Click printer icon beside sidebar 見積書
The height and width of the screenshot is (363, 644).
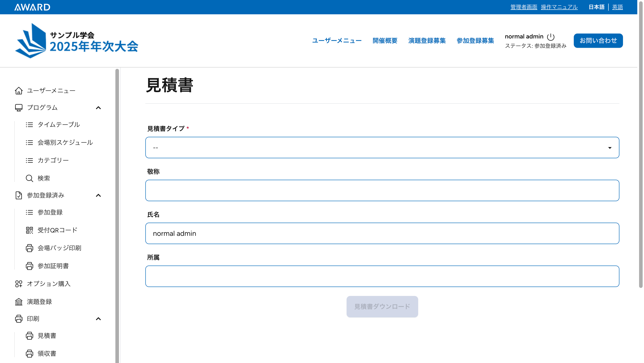pyautogui.click(x=30, y=336)
